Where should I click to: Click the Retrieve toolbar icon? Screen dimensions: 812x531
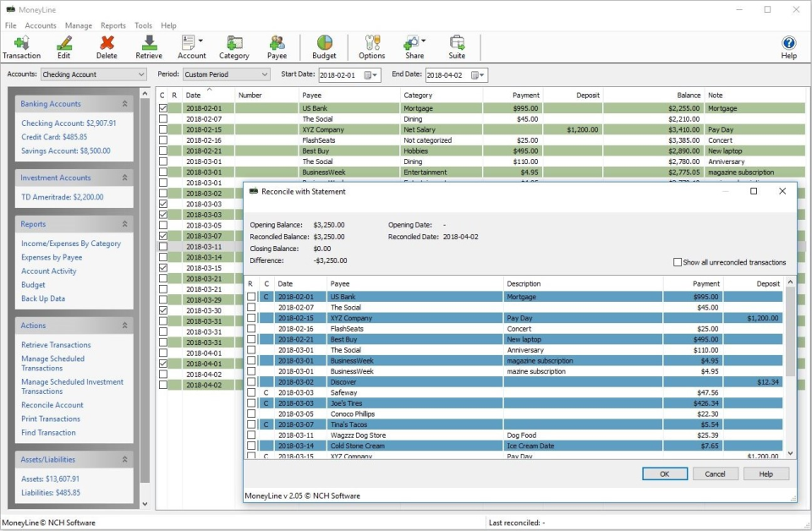coord(149,46)
